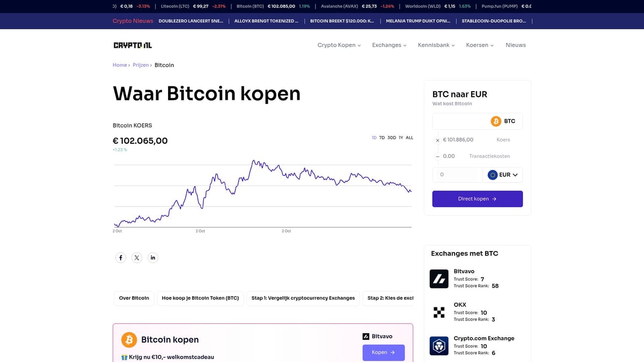644x362 pixels.
Task: Switch chart range to 7D
Action: click(382, 138)
